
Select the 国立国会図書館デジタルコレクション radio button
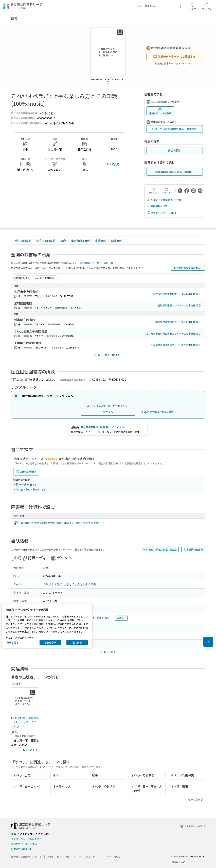coord(16,396)
